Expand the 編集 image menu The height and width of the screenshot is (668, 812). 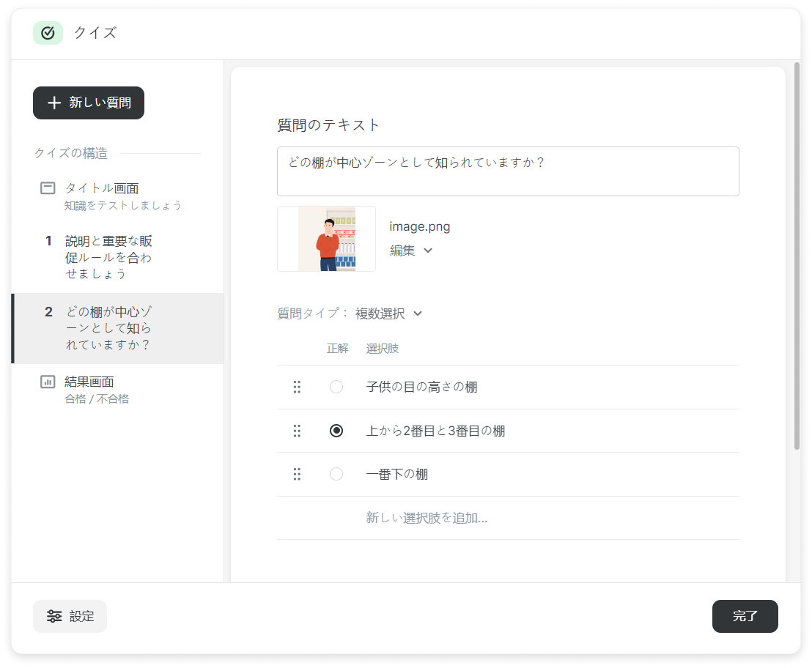point(410,250)
